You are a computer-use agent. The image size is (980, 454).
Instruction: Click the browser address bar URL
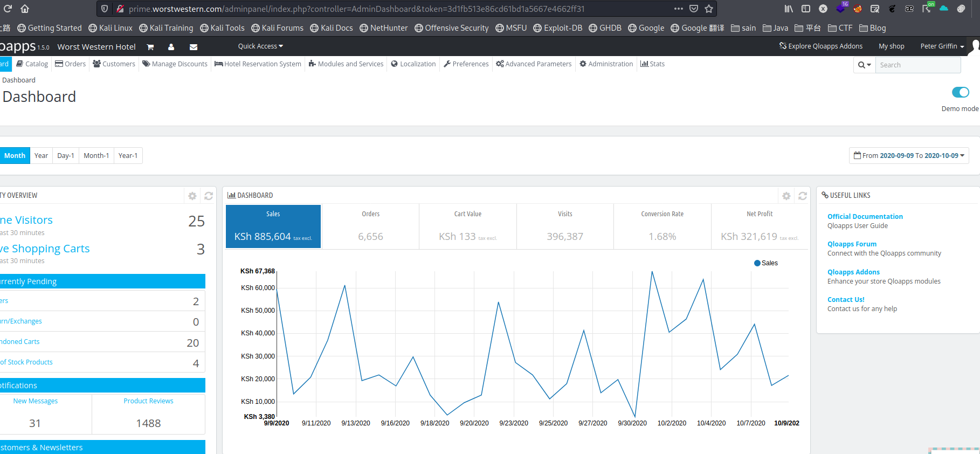[356, 9]
